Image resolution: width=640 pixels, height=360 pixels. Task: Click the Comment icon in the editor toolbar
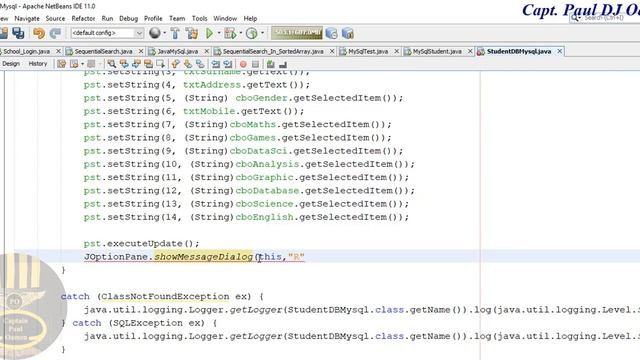(271, 64)
